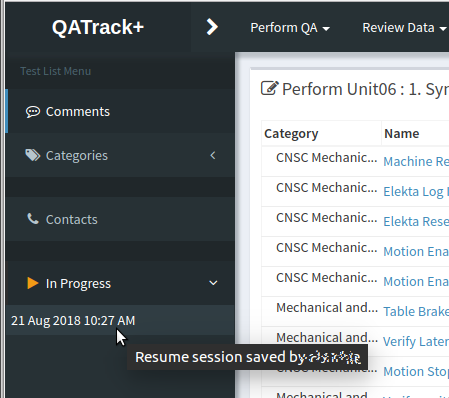Open the Table Brake test link
Viewport: 449px width, 398px height.
click(416, 312)
